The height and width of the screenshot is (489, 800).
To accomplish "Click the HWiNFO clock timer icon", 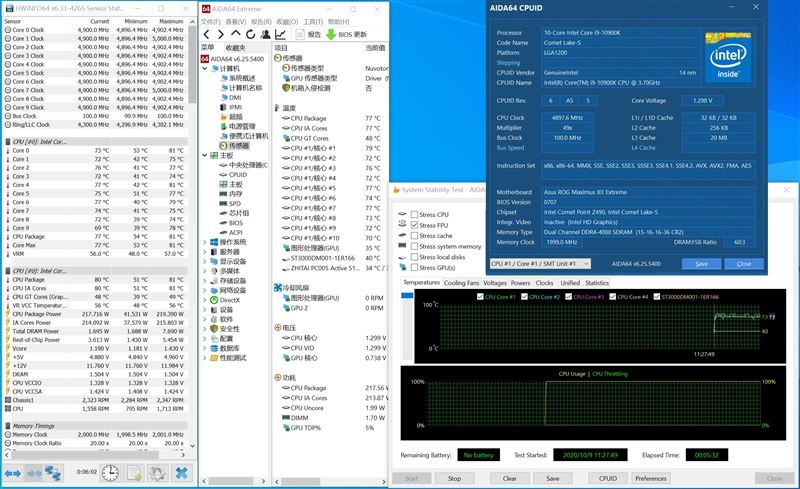I will [110, 473].
